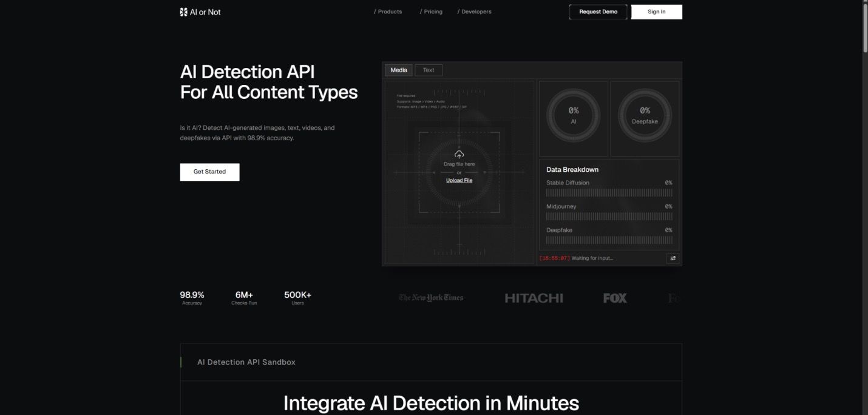
Task: Click the '500K+' users stat
Action: [297, 295]
